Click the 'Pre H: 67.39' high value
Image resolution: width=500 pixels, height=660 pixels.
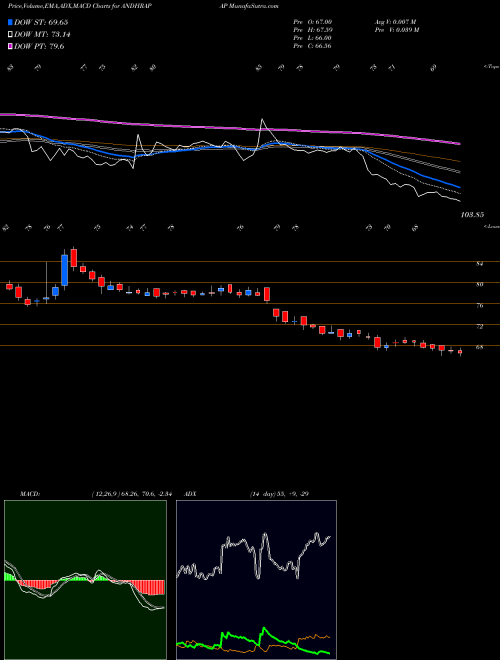[313, 30]
